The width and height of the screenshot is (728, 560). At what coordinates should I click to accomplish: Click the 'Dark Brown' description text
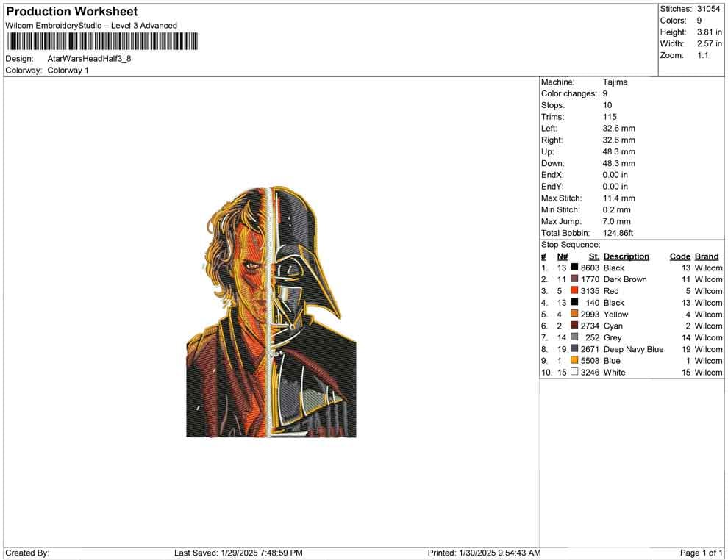[625, 279]
